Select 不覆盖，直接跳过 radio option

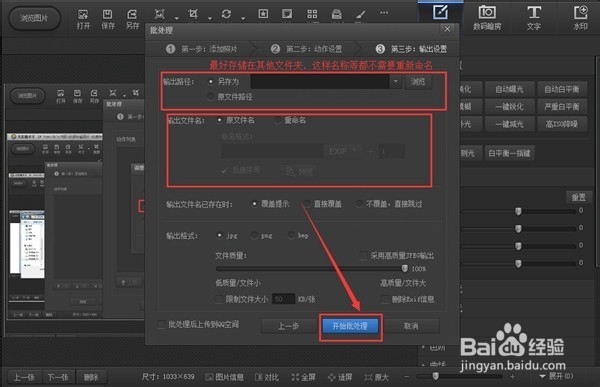pyautogui.click(x=359, y=204)
